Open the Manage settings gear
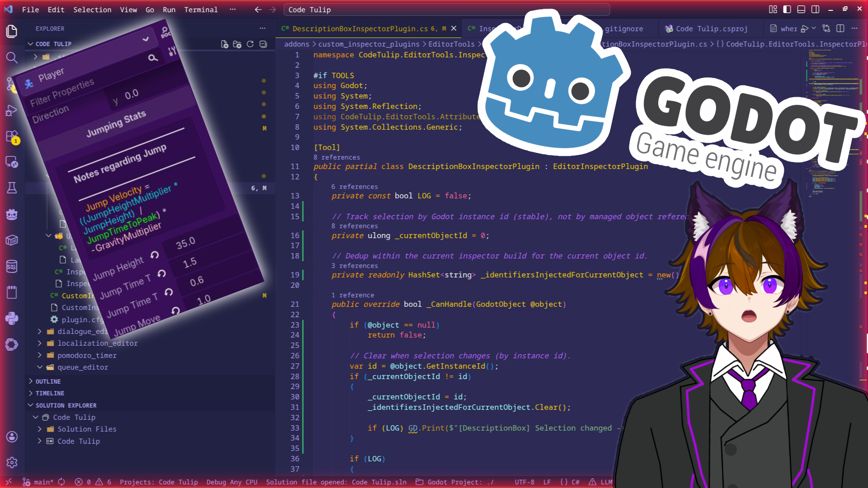The width and height of the screenshot is (868, 488). point(12,462)
